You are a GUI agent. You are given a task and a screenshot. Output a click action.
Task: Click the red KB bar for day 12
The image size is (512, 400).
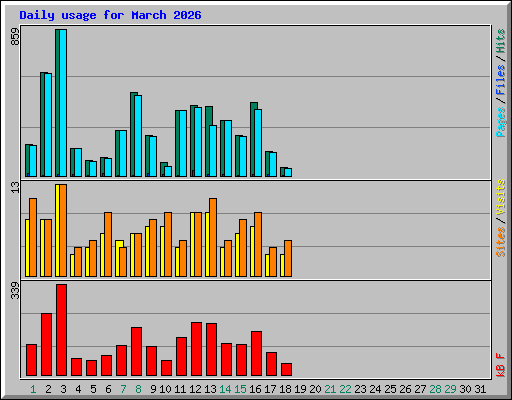point(197,349)
